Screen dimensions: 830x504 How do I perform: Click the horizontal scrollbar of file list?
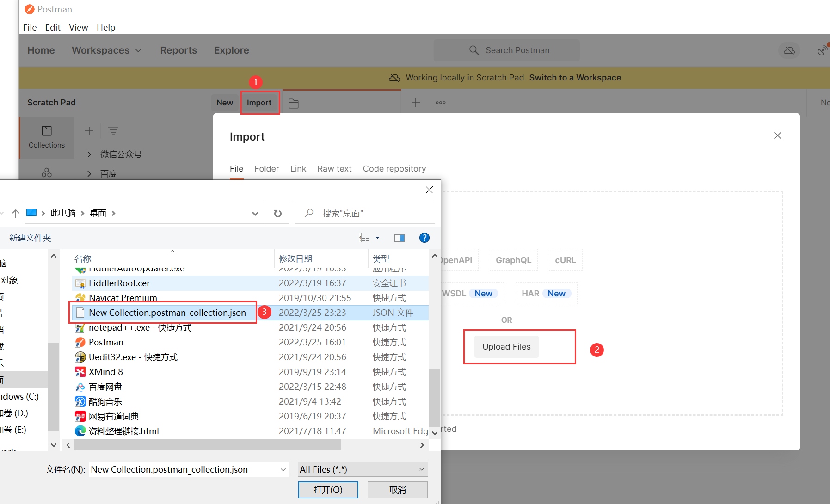208,445
